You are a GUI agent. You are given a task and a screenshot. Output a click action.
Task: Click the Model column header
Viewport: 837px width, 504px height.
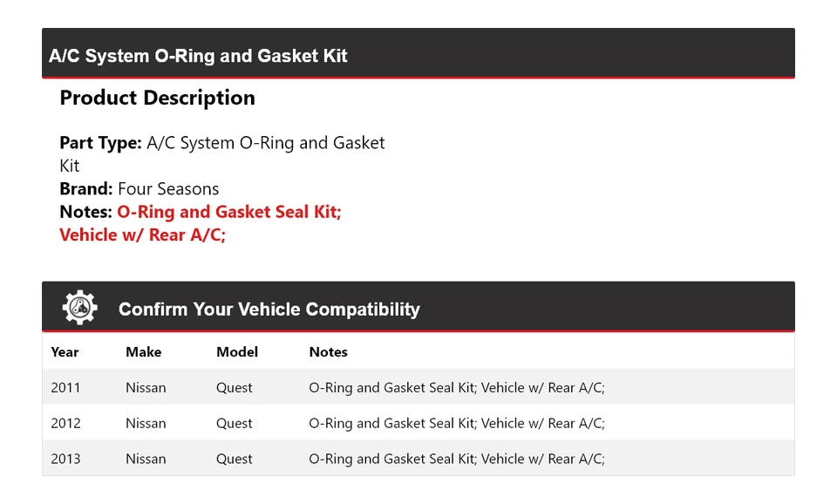click(x=237, y=352)
